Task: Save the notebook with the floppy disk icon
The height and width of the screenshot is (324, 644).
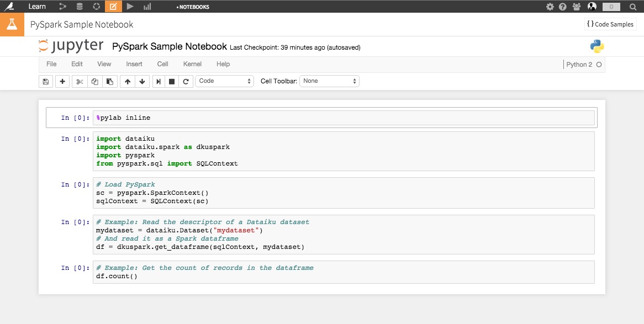Action: [46, 82]
